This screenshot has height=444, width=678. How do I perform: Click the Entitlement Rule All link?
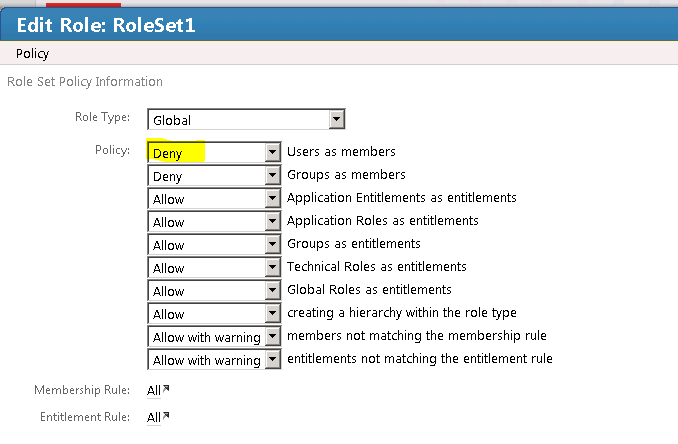(x=153, y=417)
